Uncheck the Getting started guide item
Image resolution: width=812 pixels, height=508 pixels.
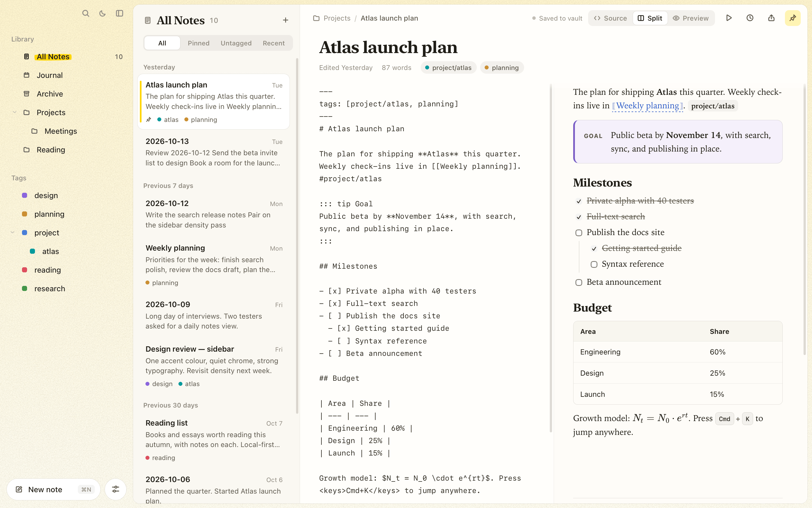point(594,249)
